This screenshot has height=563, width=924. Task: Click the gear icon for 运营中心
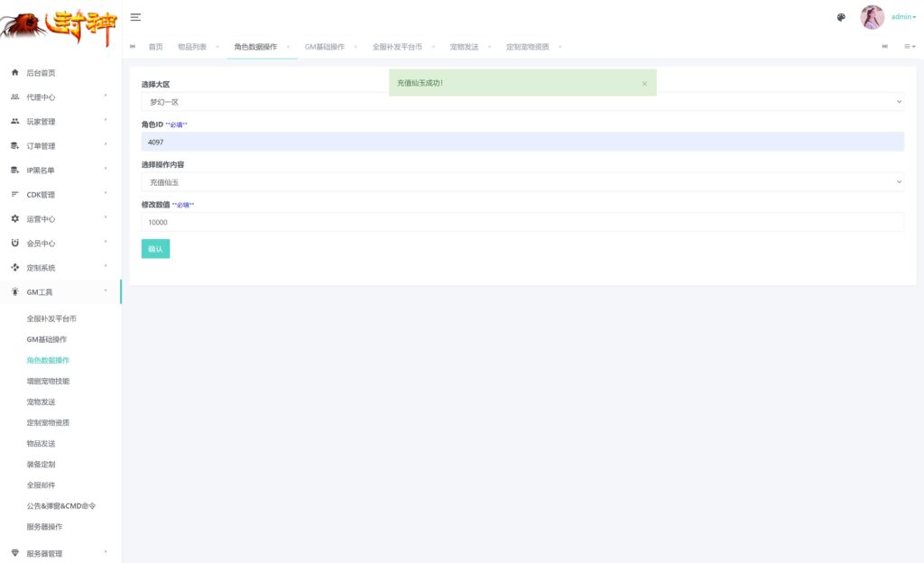(x=14, y=218)
